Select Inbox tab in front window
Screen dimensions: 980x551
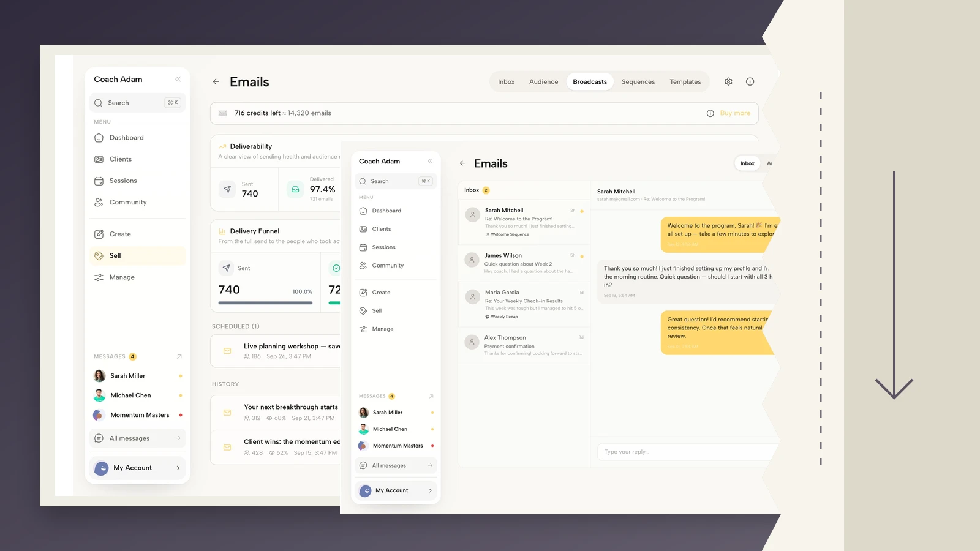(x=747, y=163)
